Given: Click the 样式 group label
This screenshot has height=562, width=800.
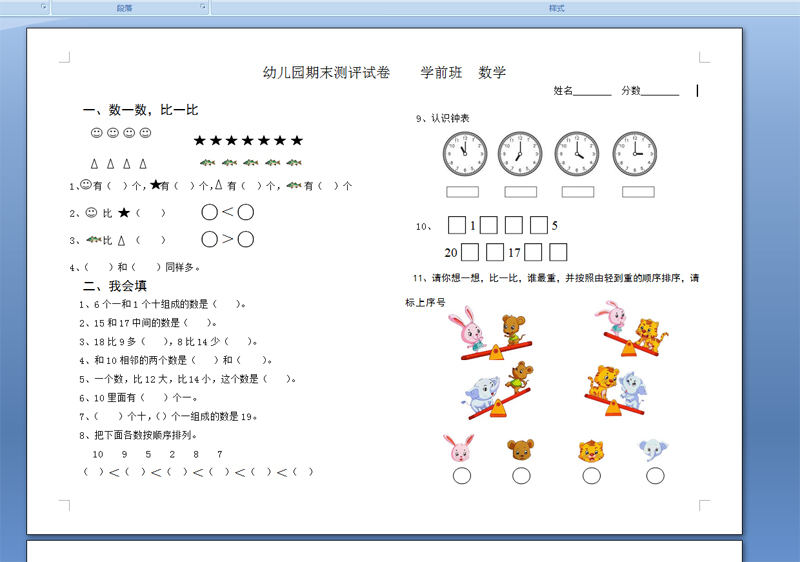Looking at the screenshot, I should coord(556,8).
